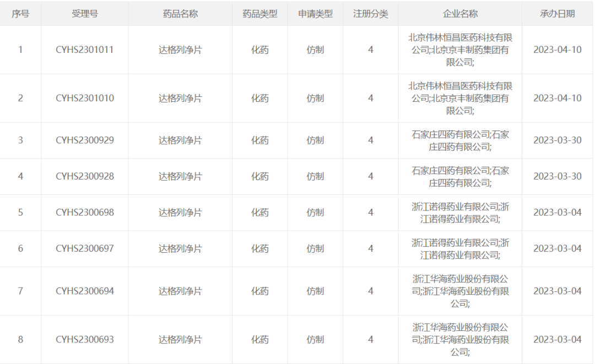The width and height of the screenshot is (595, 364).
Task: Click the 药品类型 column header
Action: click(x=260, y=14)
